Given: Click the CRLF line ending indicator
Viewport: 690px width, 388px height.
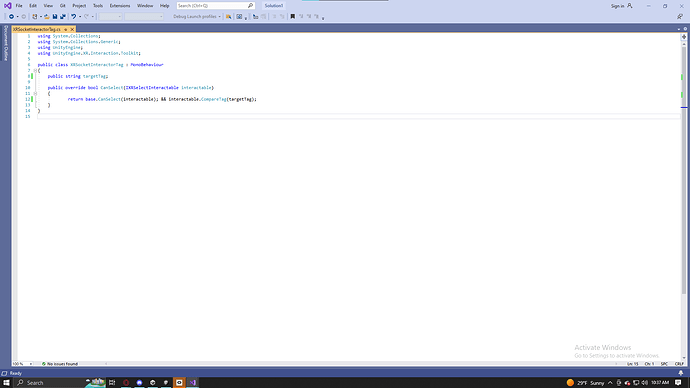Looking at the screenshot, I should click(679, 364).
